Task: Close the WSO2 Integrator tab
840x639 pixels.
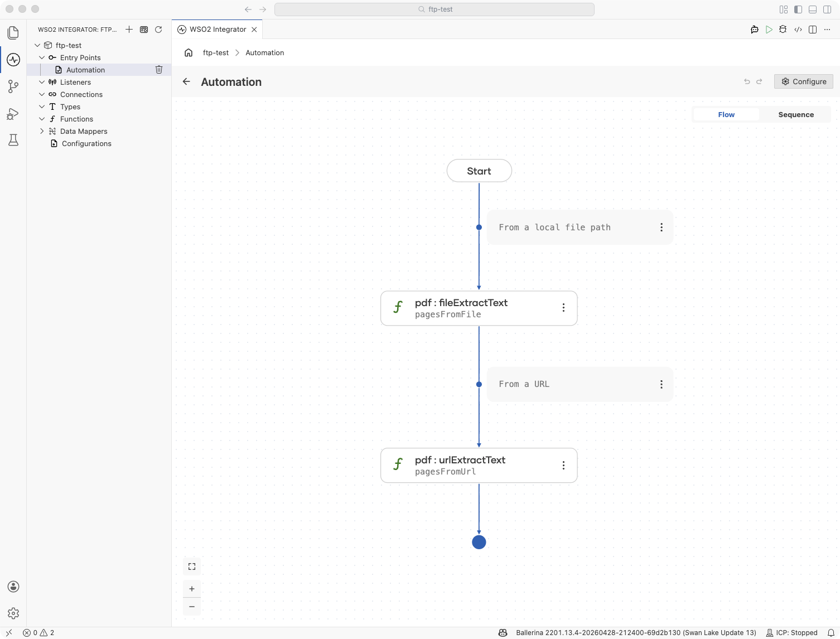Action: point(254,30)
